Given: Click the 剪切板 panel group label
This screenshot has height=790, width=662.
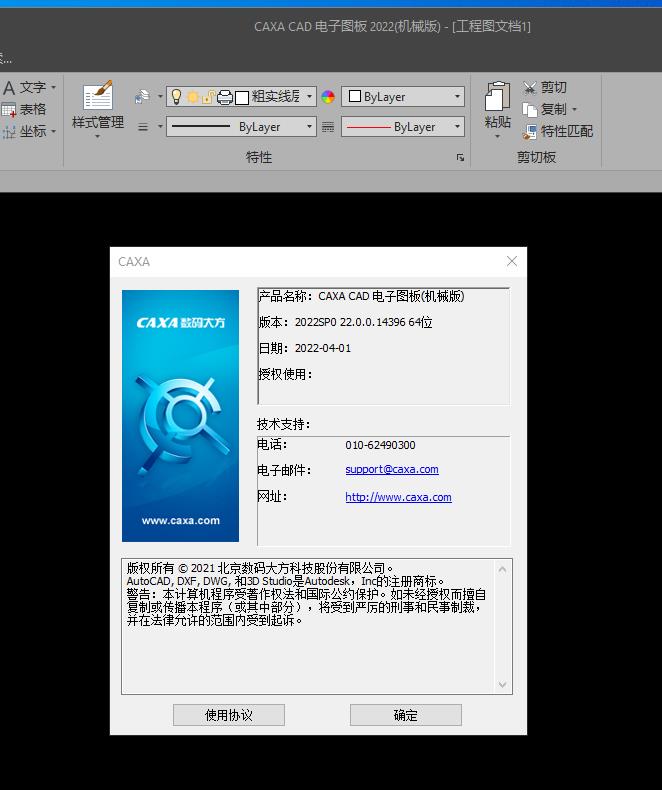Looking at the screenshot, I should (x=537, y=158).
